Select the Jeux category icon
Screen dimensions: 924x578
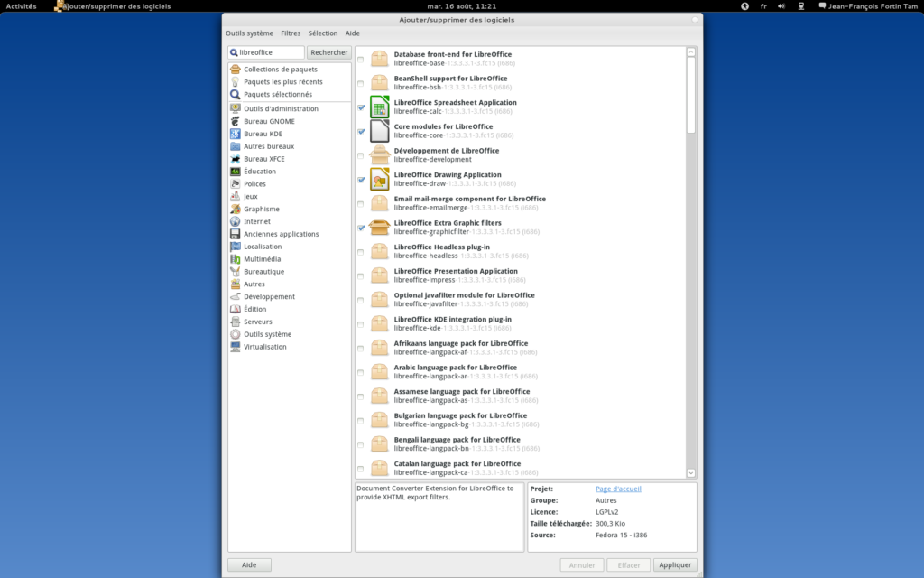(x=236, y=196)
